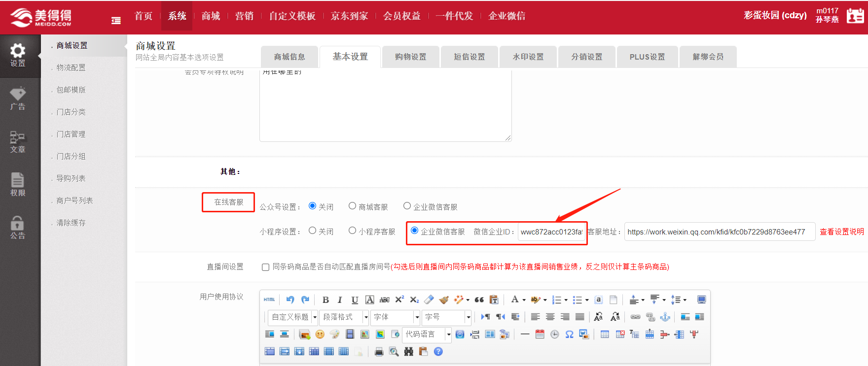This screenshot has width=868, height=366.
Task: Switch to the 购物设置 tab
Action: click(x=410, y=57)
